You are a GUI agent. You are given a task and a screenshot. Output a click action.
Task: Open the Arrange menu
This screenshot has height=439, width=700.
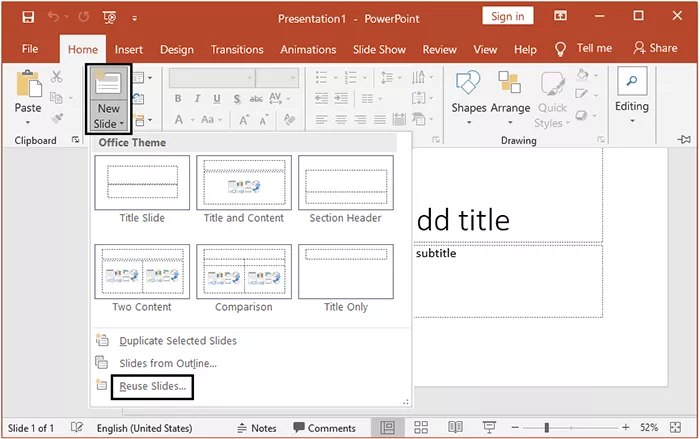510,97
